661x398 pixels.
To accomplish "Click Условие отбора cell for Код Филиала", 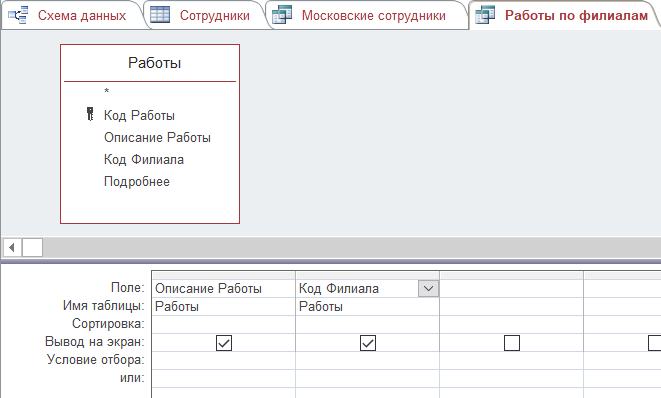I will (368, 360).
